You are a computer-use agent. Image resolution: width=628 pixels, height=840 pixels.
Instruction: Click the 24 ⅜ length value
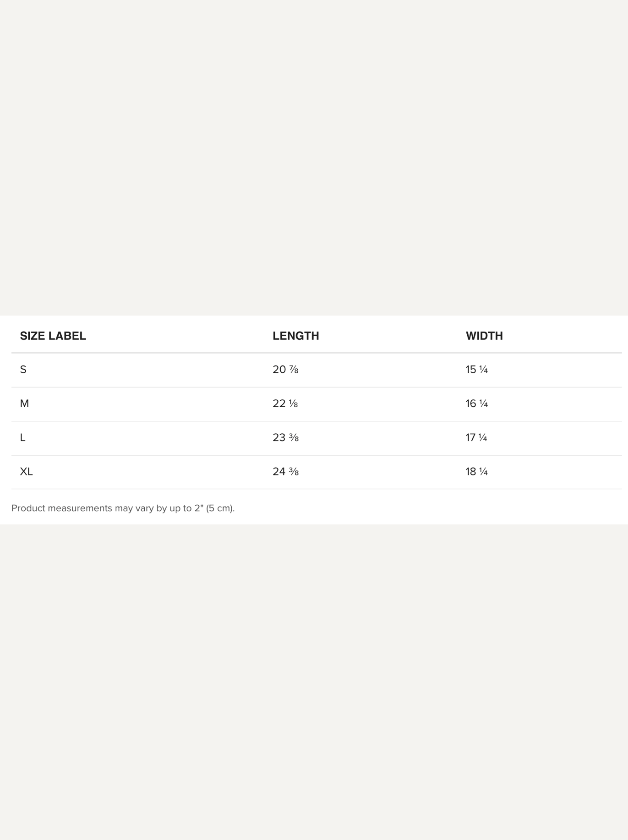click(285, 471)
